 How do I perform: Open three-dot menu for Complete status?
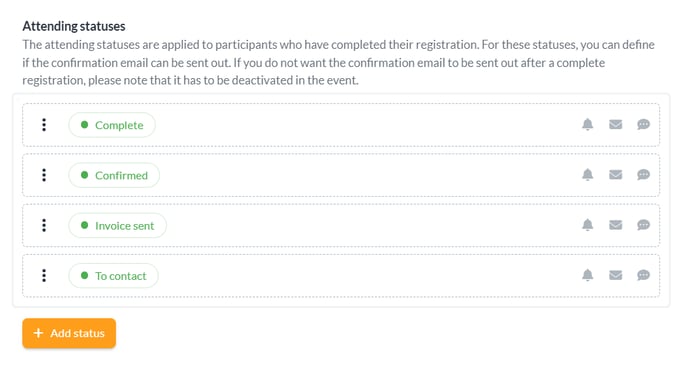44,125
